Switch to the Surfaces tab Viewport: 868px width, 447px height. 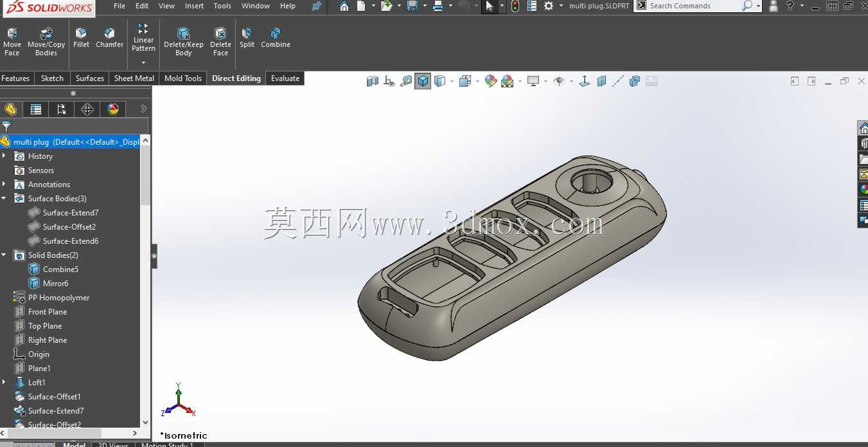90,78
